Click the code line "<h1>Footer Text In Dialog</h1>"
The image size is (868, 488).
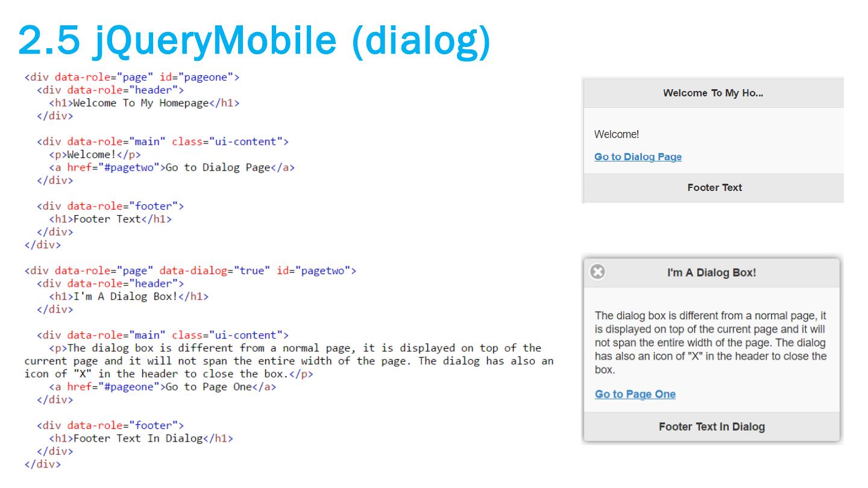[141, 439]
